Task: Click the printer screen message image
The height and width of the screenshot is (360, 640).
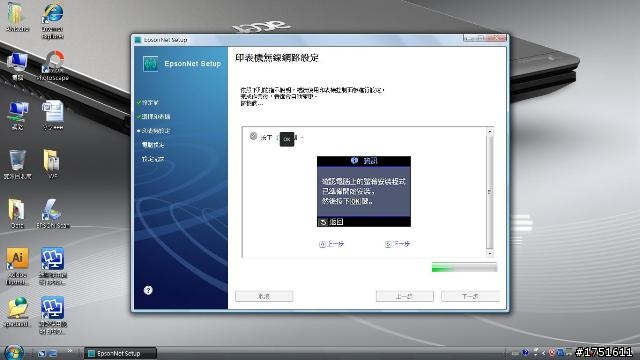Action: tap(364, 191)
